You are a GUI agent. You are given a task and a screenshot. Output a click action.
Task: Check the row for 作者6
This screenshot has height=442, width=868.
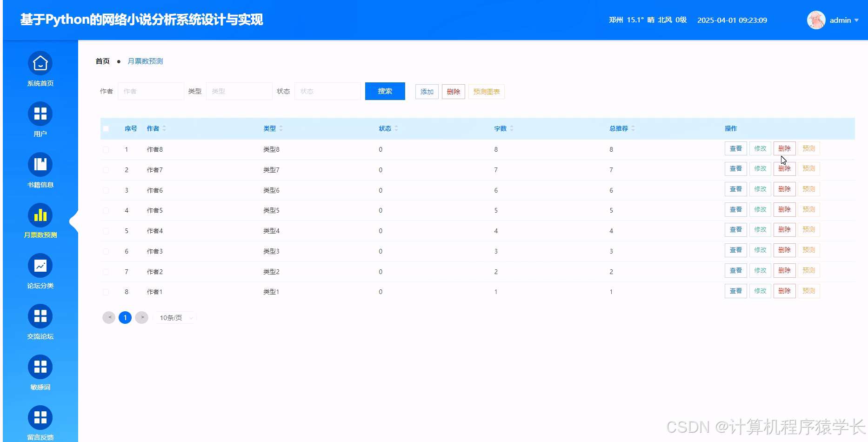106,190
